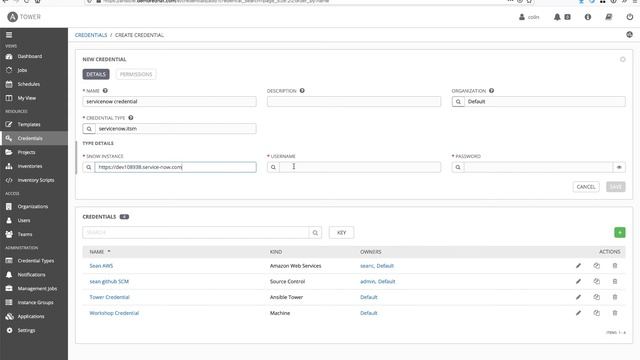Sort credentials by Name column
The height and width of the screenshot is (360, 640).
pos(100,252)
